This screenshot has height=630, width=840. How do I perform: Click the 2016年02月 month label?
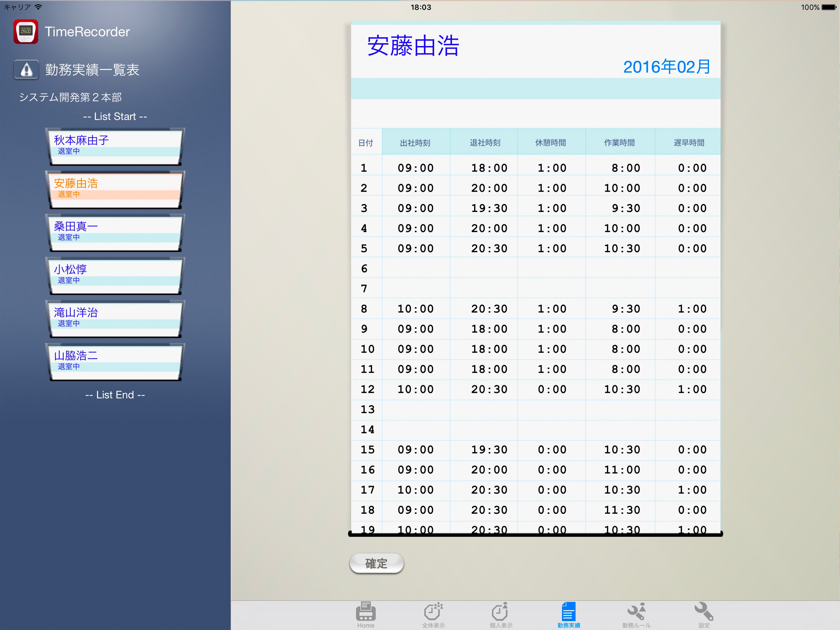click(667, 67)
